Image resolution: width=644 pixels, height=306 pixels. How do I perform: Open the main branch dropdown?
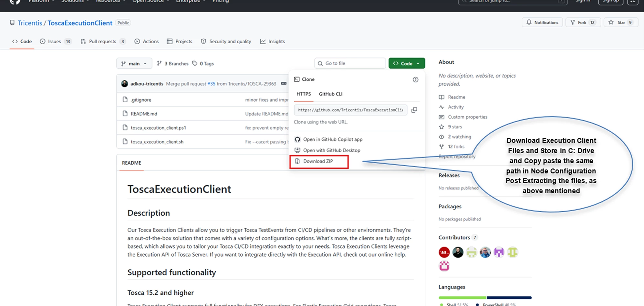[134, 64]
